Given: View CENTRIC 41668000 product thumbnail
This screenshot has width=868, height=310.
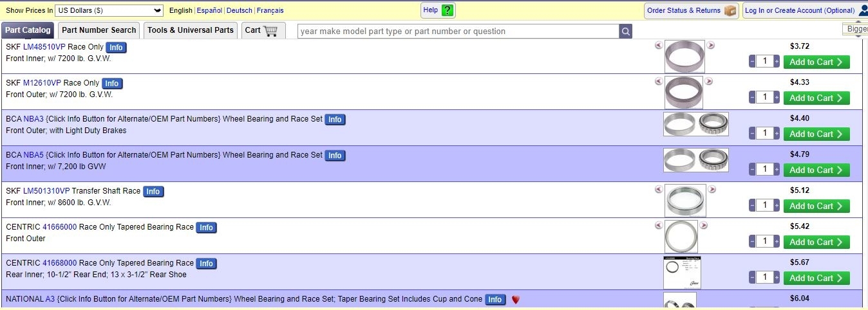Looking at the screenshot, I should 682,273.
